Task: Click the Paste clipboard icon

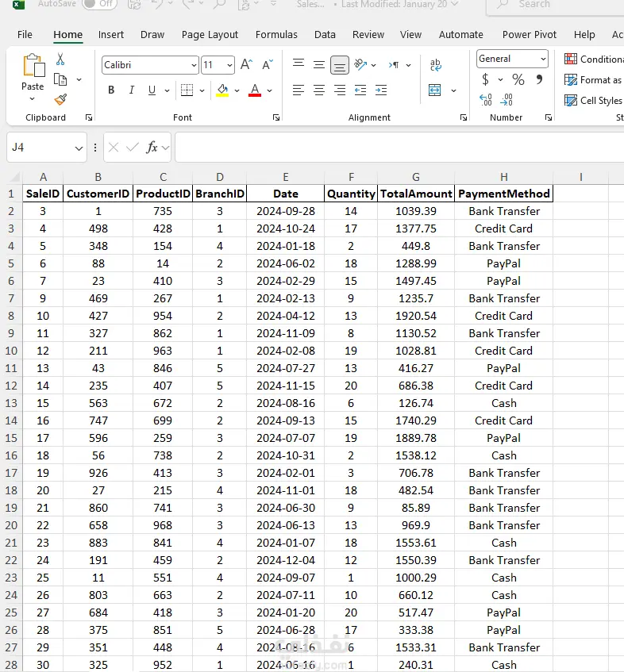Action: click(x=33, y=66)
